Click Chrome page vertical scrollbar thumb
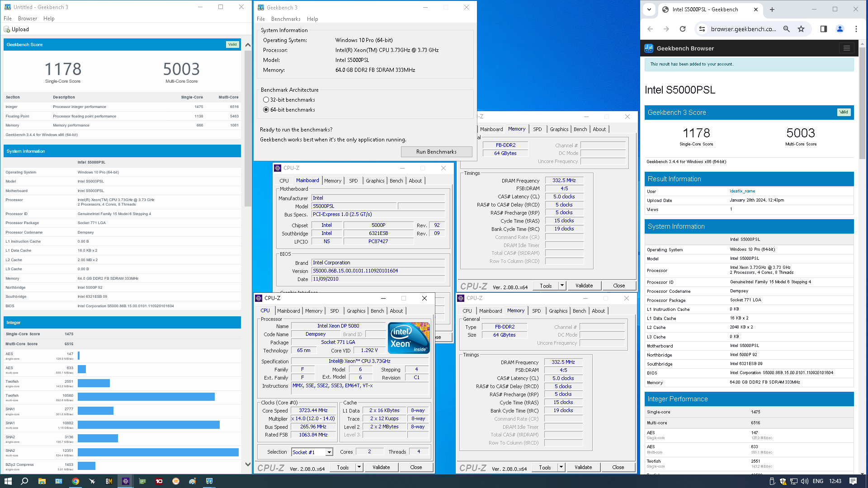The image size is (868, 488). 863,103
